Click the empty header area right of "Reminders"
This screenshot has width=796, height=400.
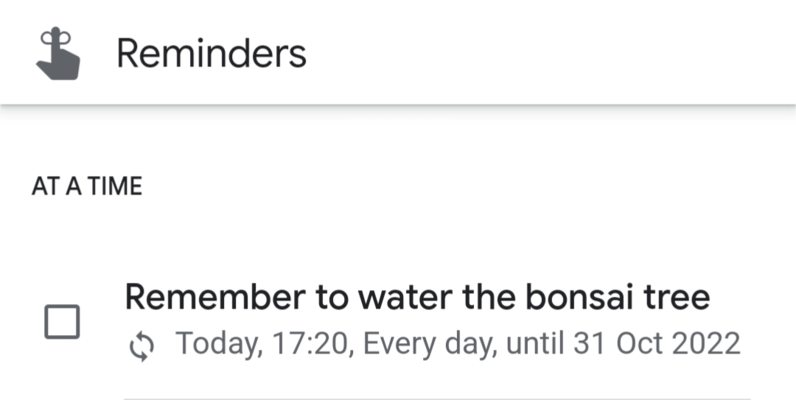(550, 53)
